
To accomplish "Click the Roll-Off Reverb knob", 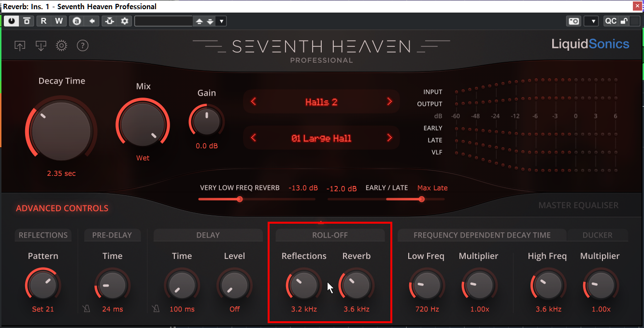I will [357, 285].
